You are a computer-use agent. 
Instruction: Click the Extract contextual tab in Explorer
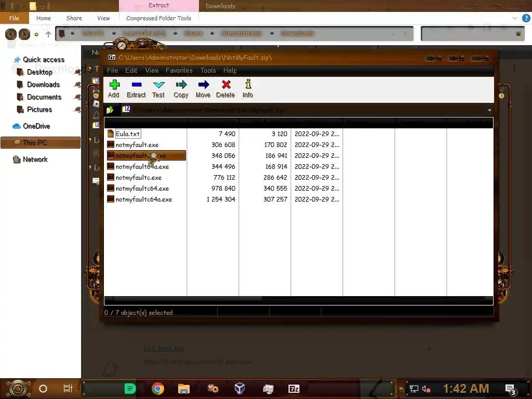point(158,5)
